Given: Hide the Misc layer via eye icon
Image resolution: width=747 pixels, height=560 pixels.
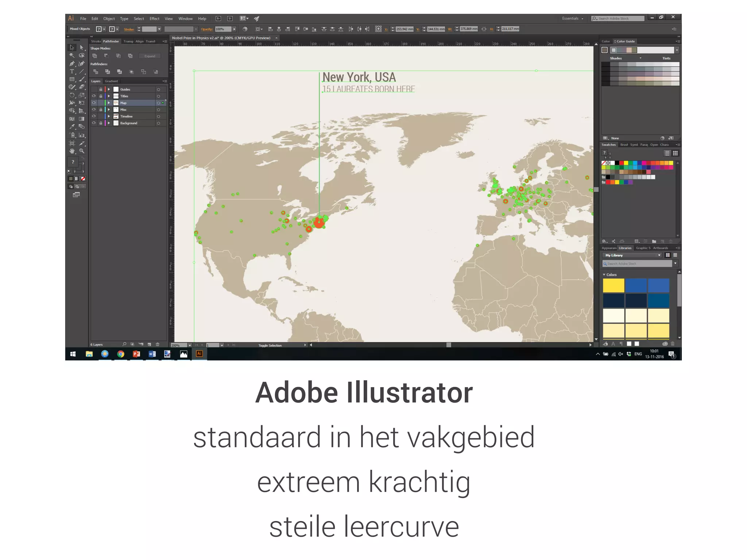Looking at the screenshot, I should point(94,110).
